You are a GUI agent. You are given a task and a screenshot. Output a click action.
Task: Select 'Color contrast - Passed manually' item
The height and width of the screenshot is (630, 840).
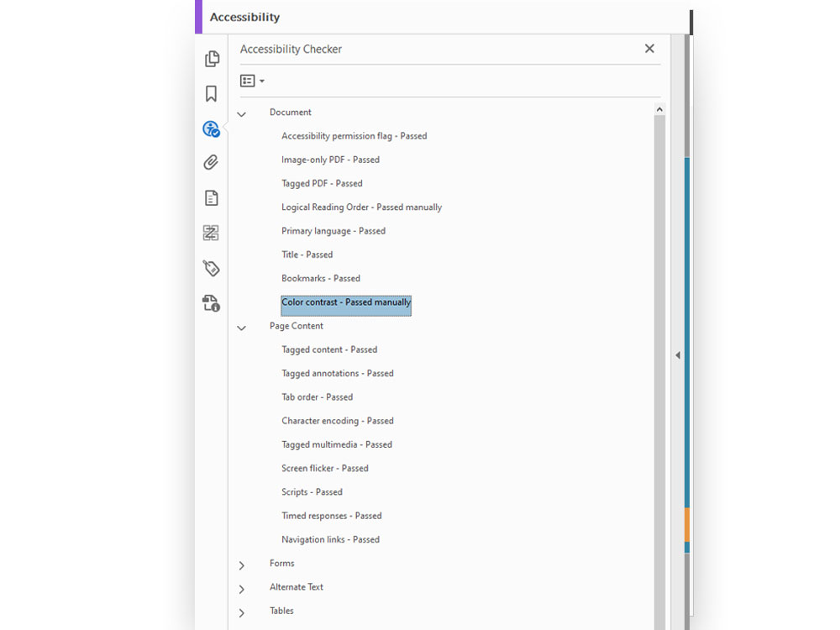pos(346,306)
